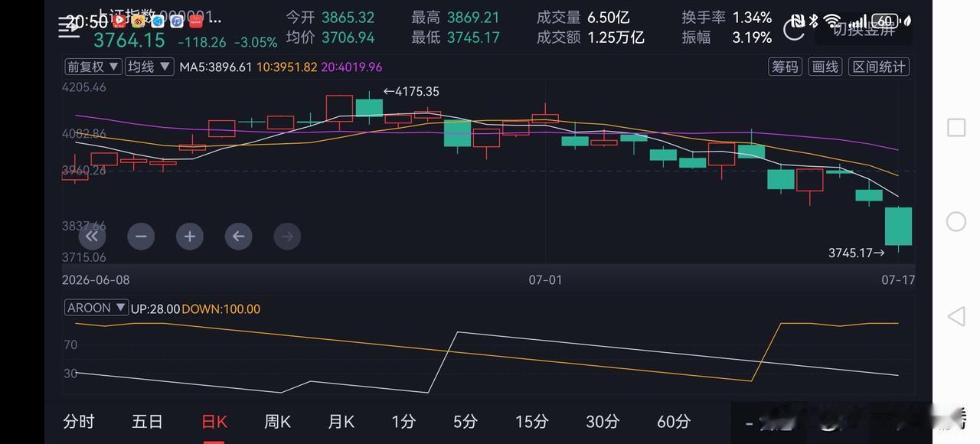
Task: Zoom in chart with plus button
Action: [190, 237]
